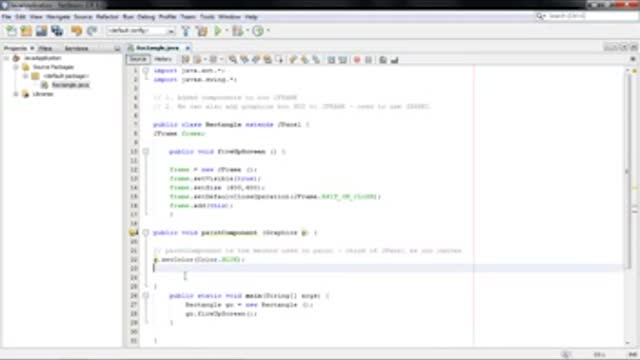The height and width of the screenshot is (360, 640).
Task: Go to Next Bookmark
Action: pyautogui.click(x=304, y=60)
